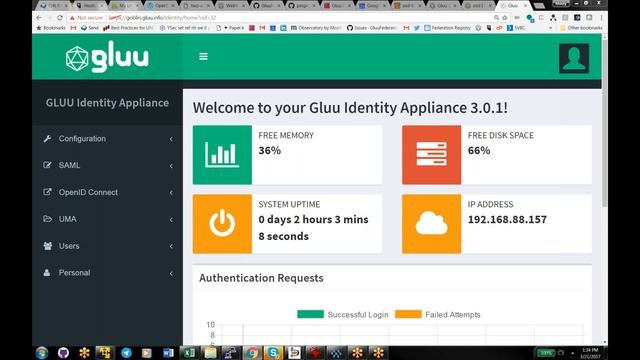Click the system uptime value text
640x360 pixels.
[x=313, y=228]
